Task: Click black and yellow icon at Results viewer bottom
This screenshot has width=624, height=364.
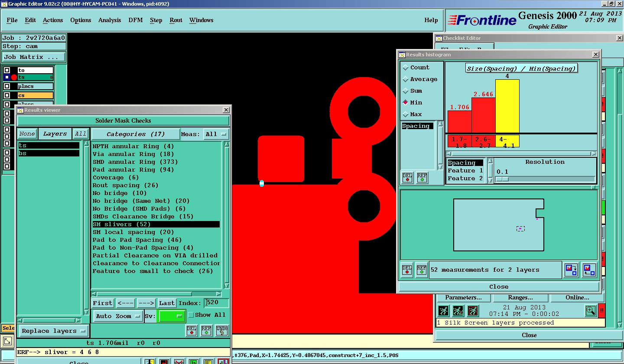Action: (x=149, y=362)
